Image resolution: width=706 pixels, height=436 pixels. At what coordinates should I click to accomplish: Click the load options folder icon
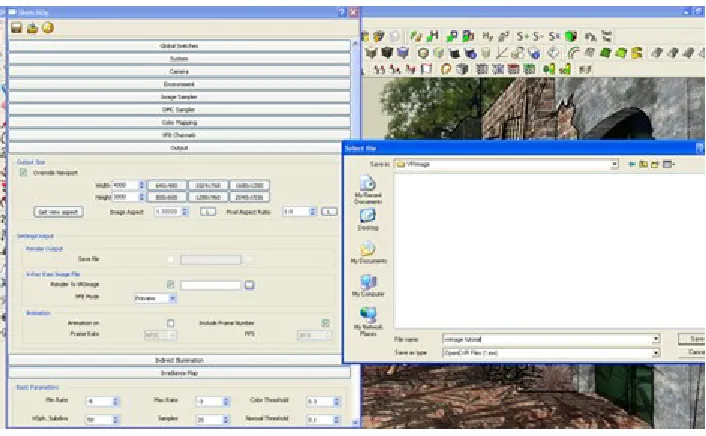(32, 28)
